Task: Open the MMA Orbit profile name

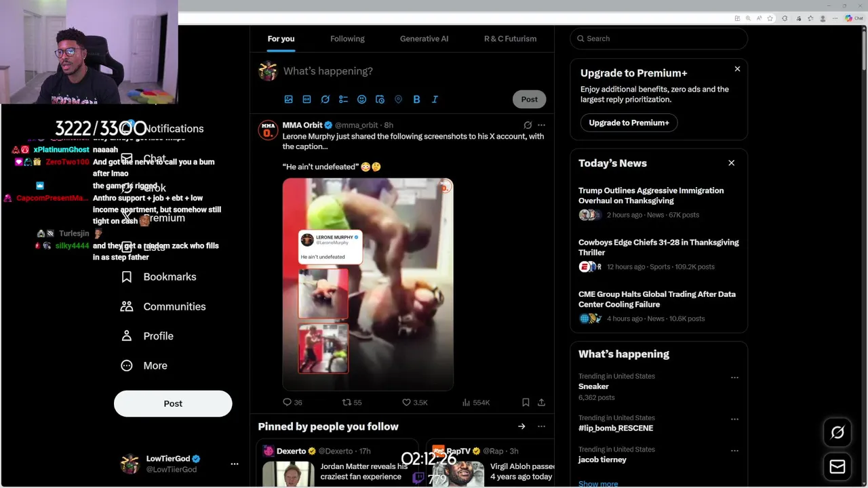Action: (x=302, y=125)
